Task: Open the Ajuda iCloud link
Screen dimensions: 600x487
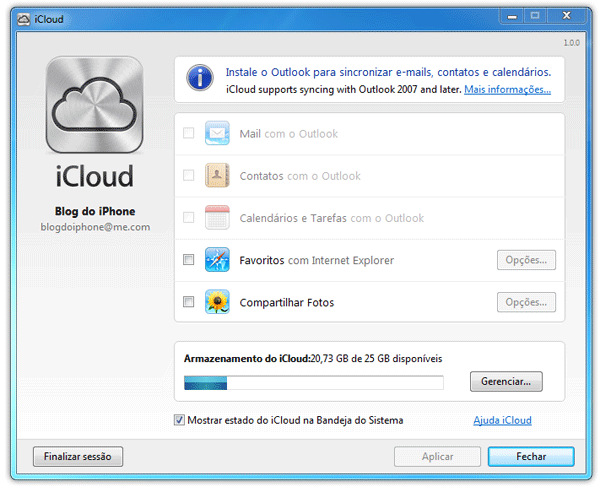Action: tap(502, 420)
